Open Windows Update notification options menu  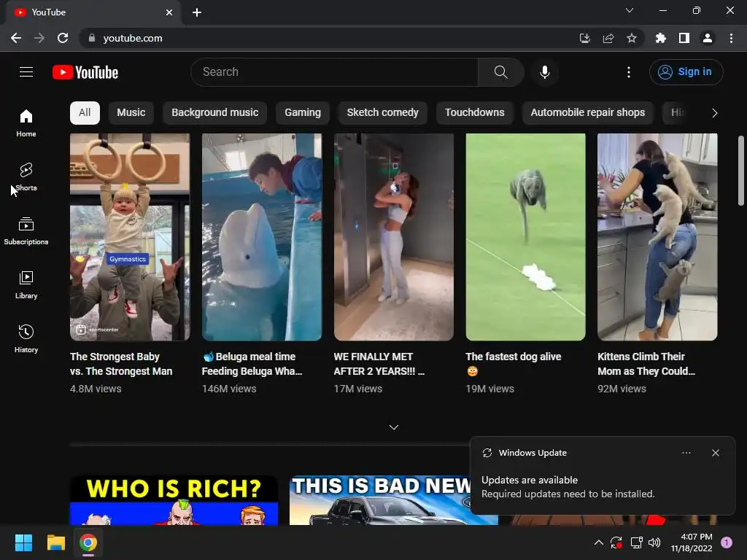coord(686,453)
